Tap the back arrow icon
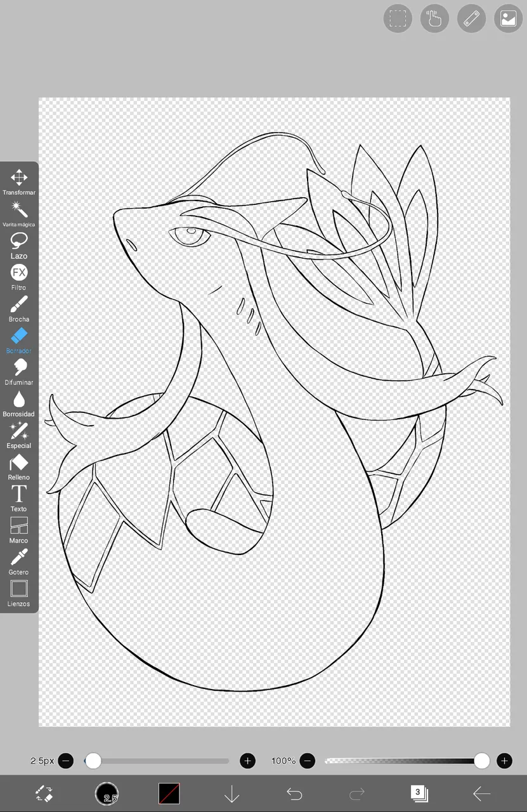Image resolution: width=527 pixels, height=812 pixels. pos(481,794)
